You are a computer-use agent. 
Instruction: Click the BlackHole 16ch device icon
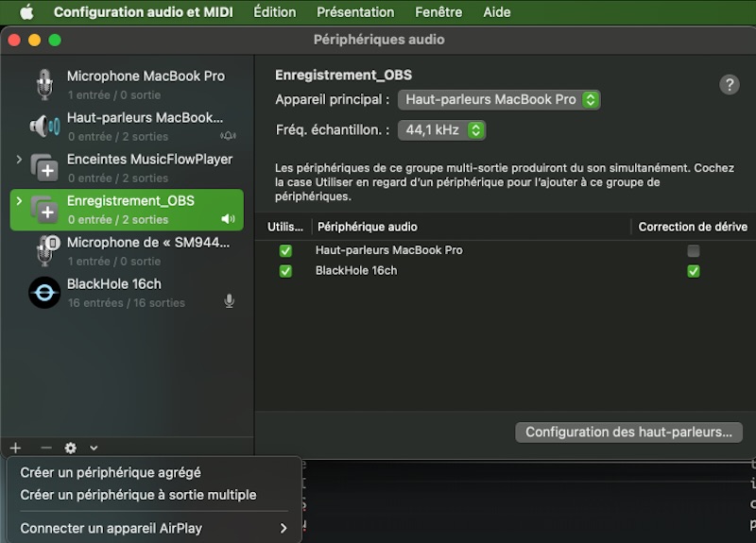[x=44, y=293]
